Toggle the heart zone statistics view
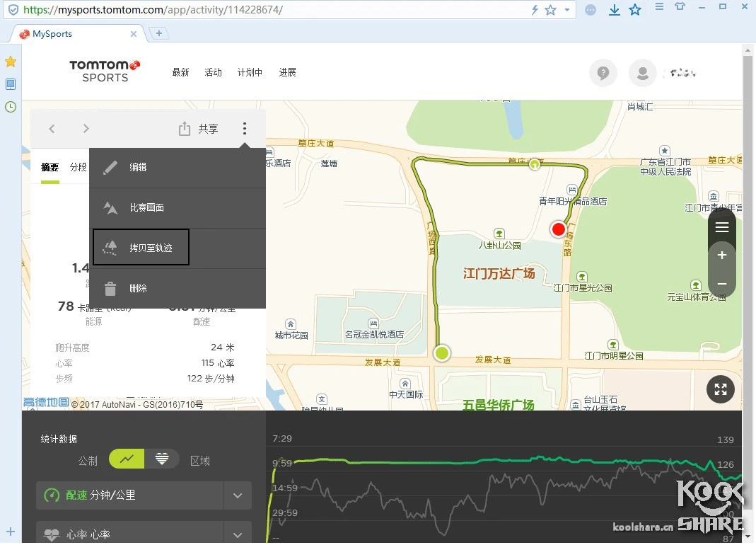 coord(161,459)
